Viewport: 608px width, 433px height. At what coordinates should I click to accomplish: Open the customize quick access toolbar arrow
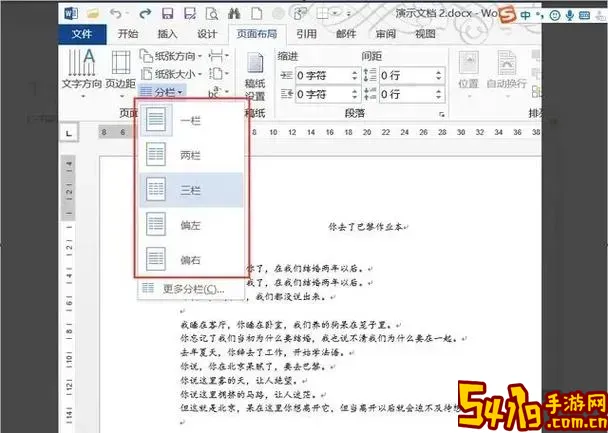click(348, 14)
